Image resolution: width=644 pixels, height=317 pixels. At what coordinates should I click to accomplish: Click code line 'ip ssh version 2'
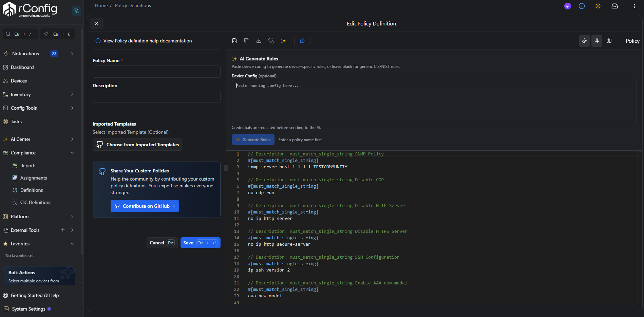[269, 270]
